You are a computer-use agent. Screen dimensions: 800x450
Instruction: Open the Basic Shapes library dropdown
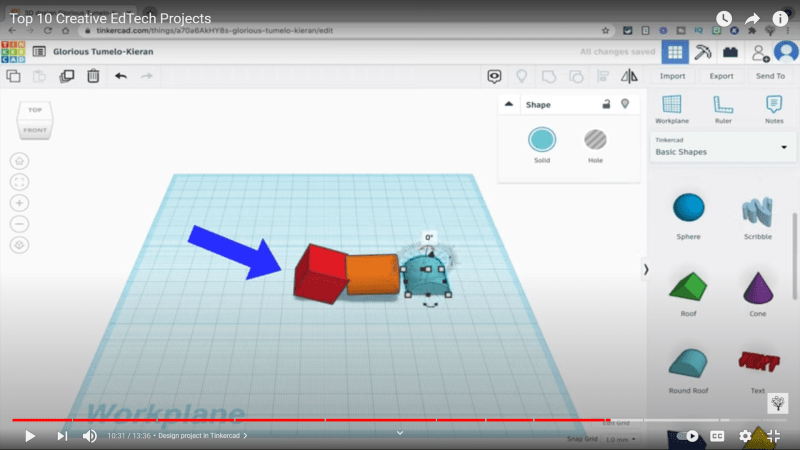720,147
